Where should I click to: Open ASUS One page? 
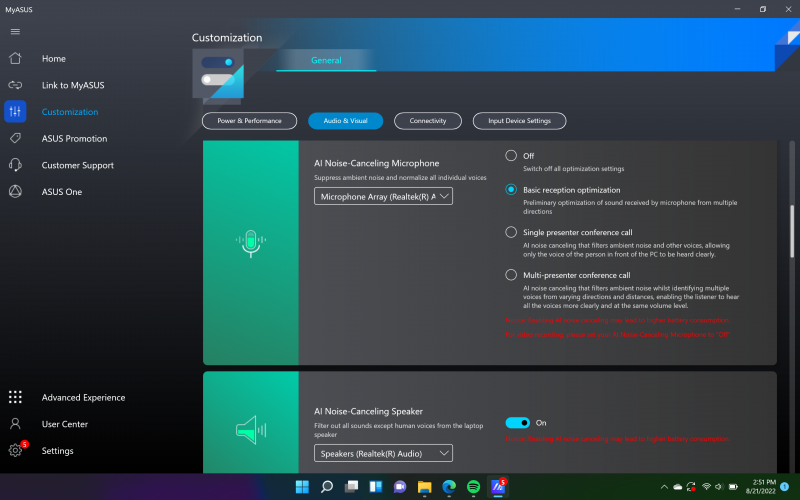tap(62, 192)
